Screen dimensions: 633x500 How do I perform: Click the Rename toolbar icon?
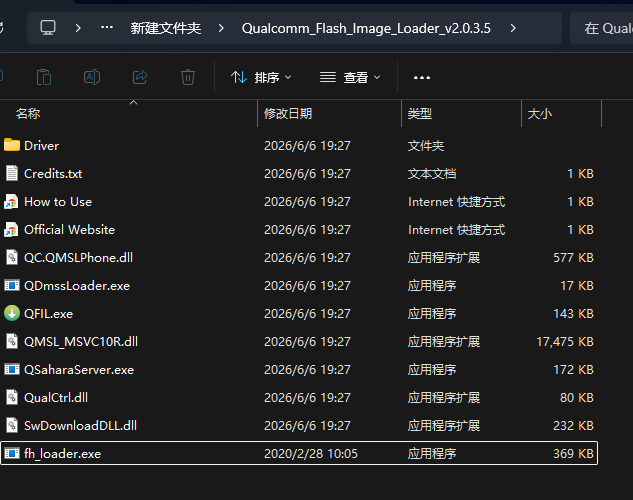[x=92, y=77]
